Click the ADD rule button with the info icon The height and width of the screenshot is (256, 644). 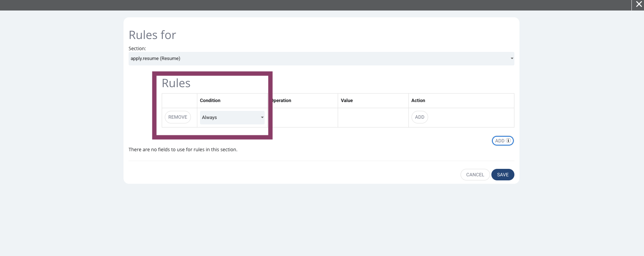[503, 141]
